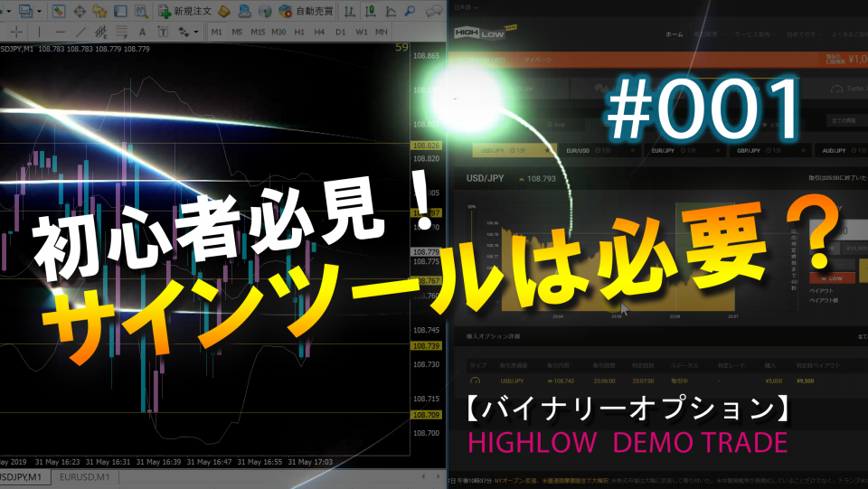The image size is (868, 489).
Task: Switch to M15 timeframe
Action: pos(258,32)
